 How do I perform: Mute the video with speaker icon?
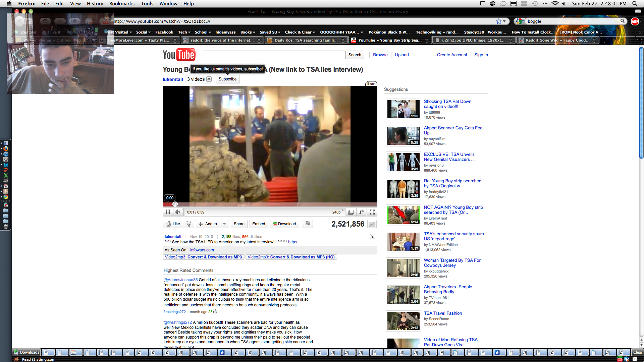pos(177,212)
